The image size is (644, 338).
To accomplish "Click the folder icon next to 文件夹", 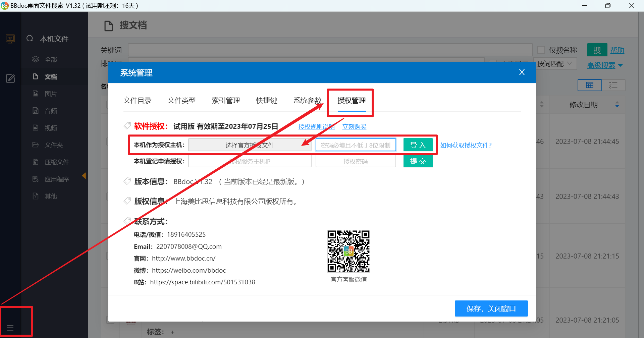I will click(36, 145).
